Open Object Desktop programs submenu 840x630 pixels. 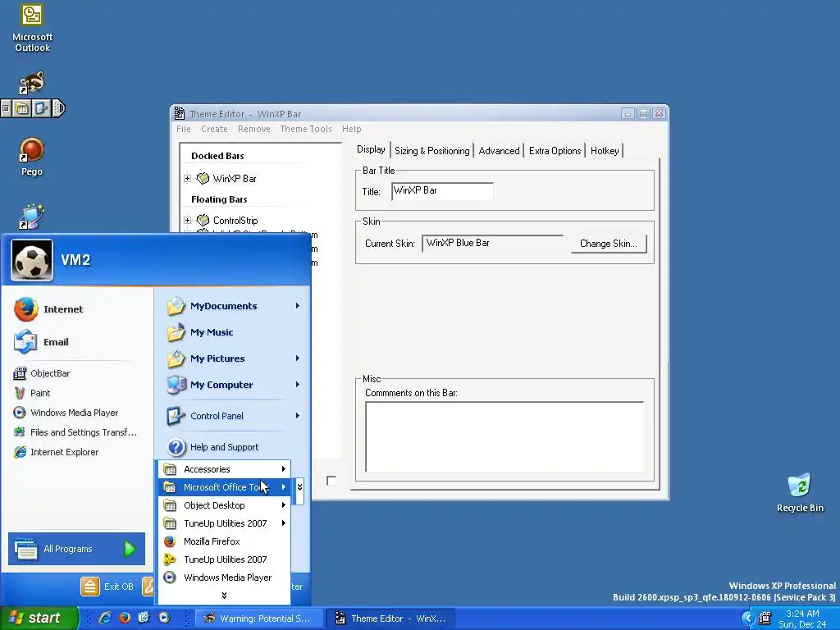(x=225, y=505)
